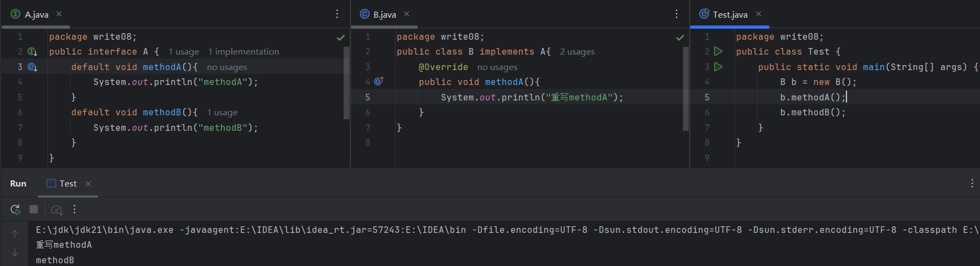Click the snapshot/profiler icon in Run toolbar
The width and height of the screenshot is (980, 266).
coord(56,209)
